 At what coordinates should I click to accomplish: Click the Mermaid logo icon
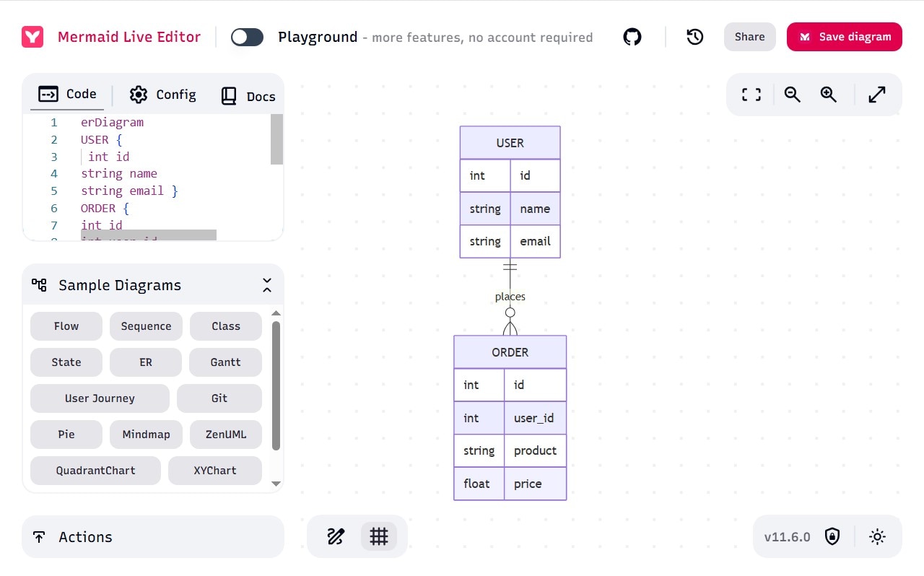[x=32, y=37]
